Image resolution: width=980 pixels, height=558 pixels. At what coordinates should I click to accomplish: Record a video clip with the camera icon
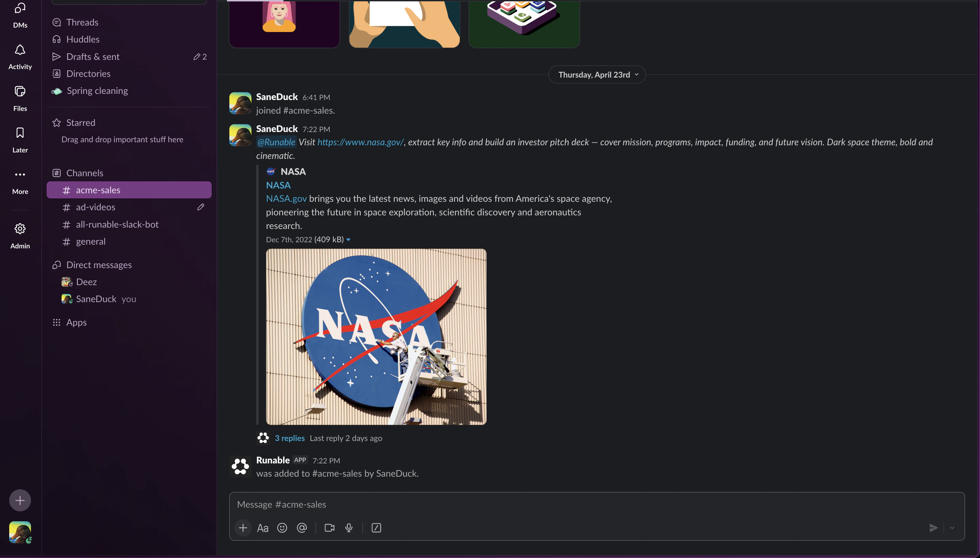pos(329,528)
